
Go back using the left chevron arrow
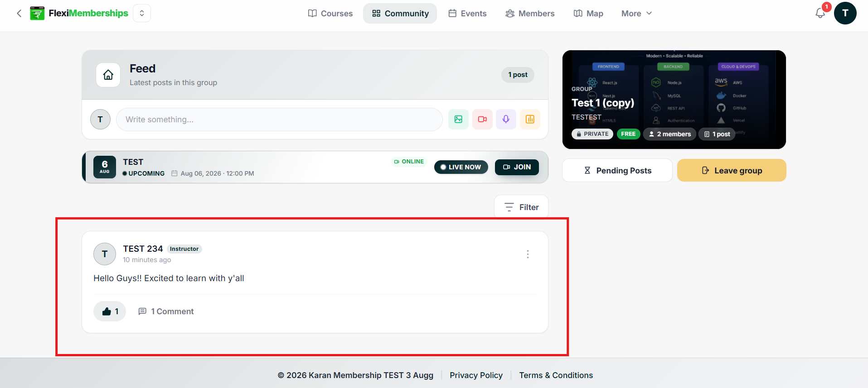(19, 13)
